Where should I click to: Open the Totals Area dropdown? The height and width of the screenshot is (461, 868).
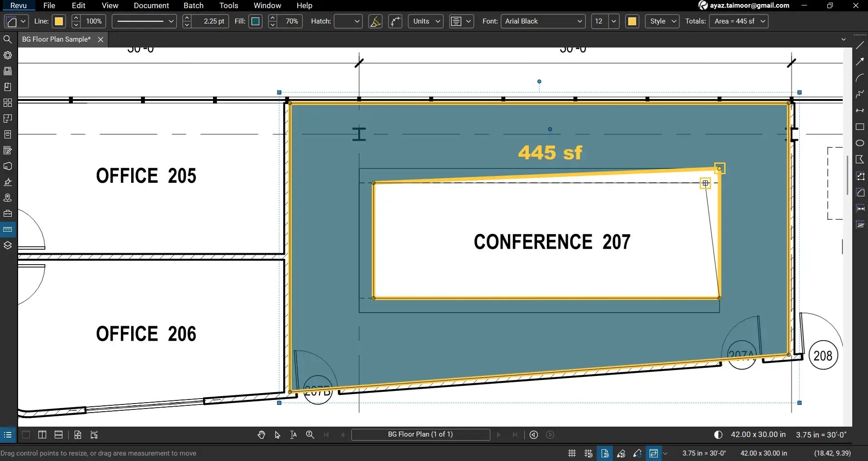coord(739,21)
